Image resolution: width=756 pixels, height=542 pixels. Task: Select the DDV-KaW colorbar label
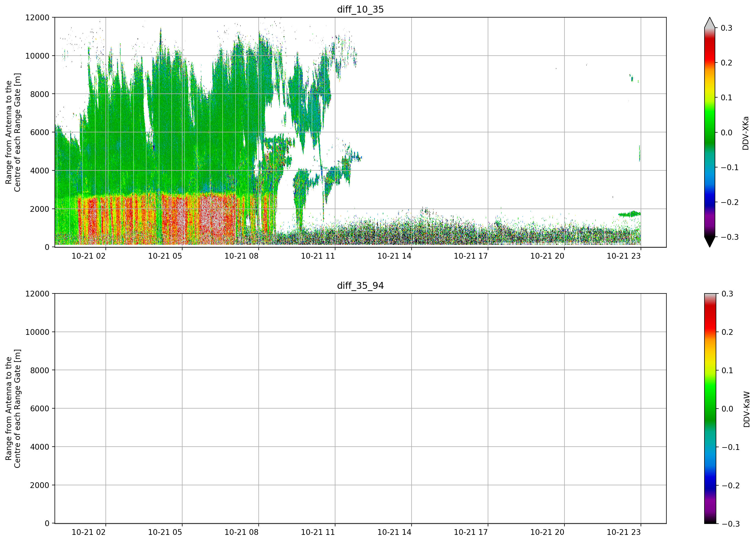click(x=747, y=409)
